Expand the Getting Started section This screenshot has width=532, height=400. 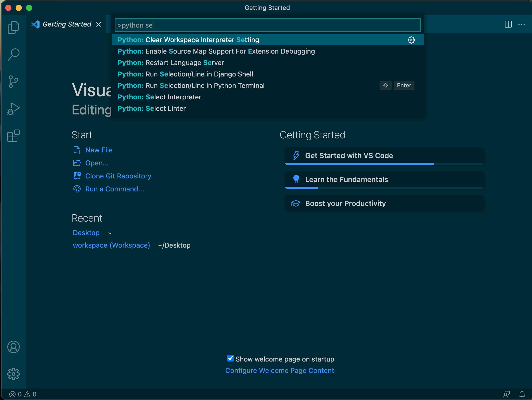point(312,134)
